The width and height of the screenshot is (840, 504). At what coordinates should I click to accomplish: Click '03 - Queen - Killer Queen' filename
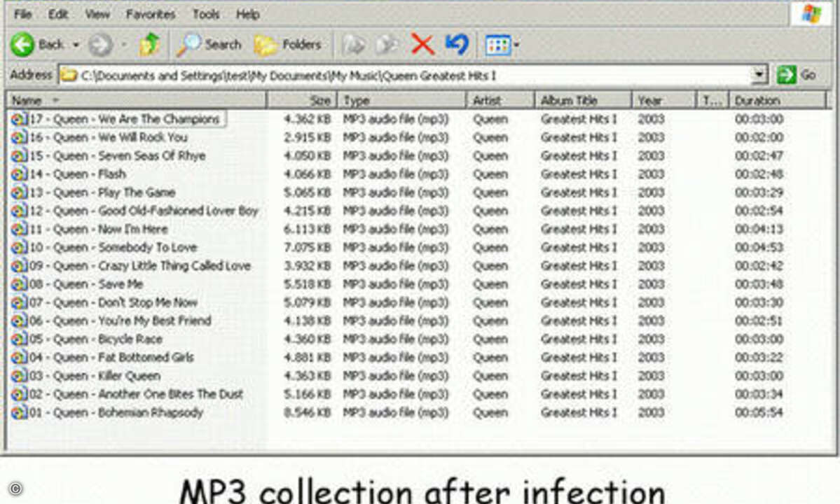click(x=95, y=376)
